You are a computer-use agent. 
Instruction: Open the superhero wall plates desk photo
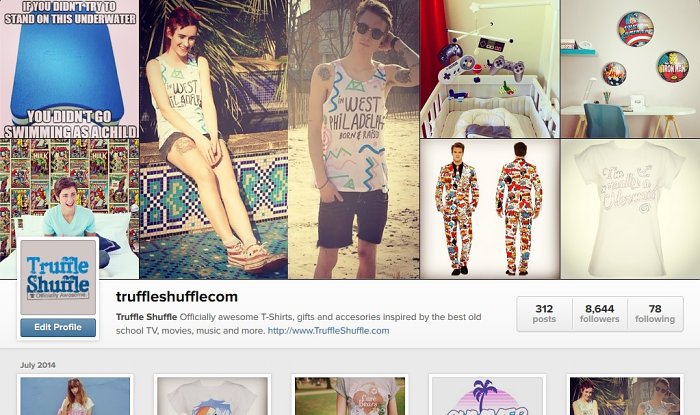coord(630,69)
